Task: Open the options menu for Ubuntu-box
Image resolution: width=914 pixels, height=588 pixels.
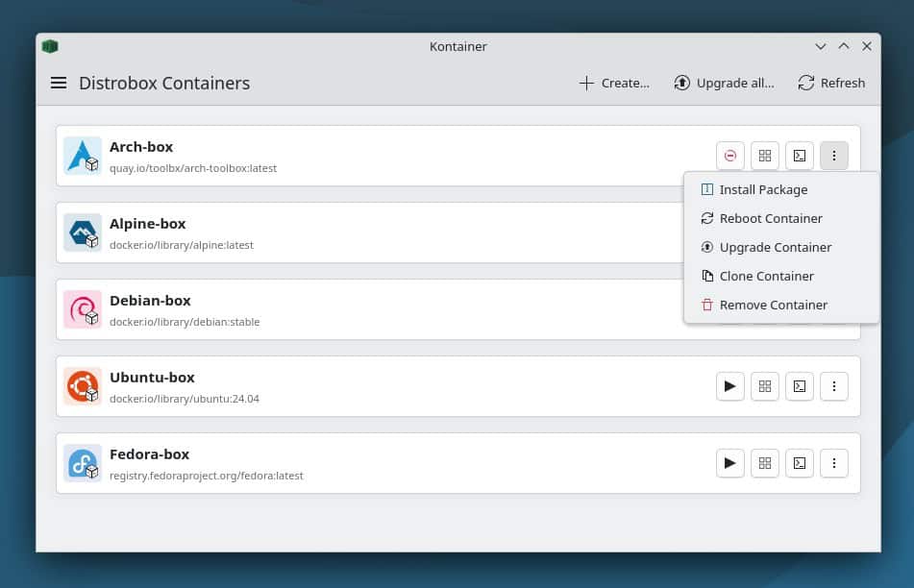Action: 834,385
